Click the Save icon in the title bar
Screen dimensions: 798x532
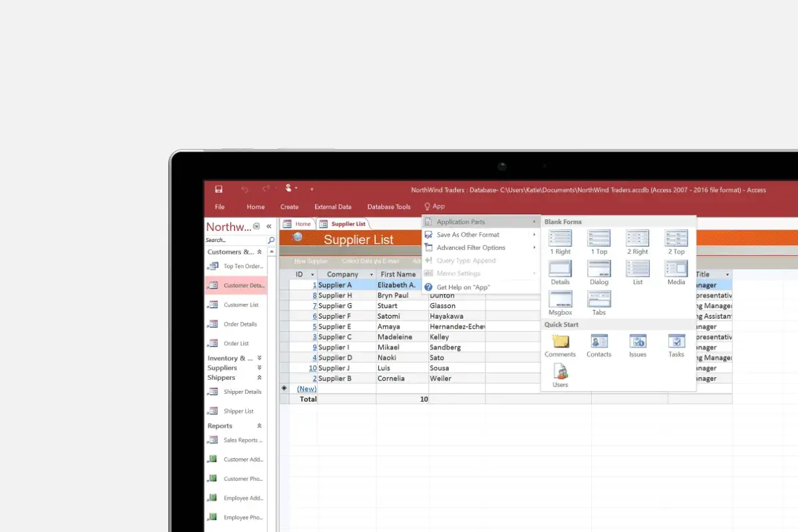coord(219,190)
